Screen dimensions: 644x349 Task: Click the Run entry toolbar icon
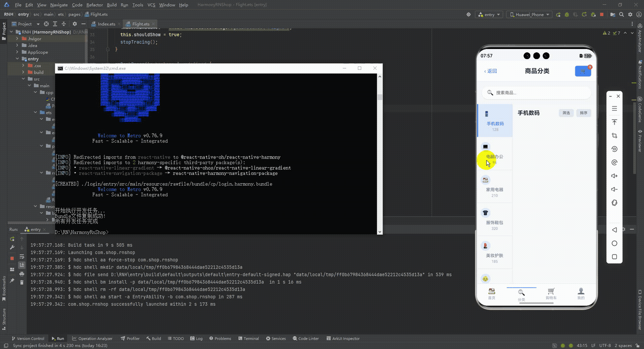(x=558, y=15)
